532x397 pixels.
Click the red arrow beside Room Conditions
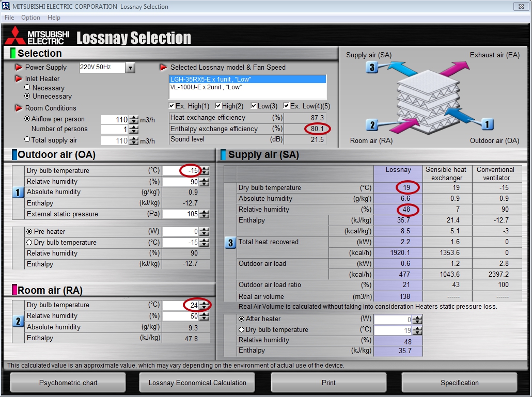tap(18, 108)
